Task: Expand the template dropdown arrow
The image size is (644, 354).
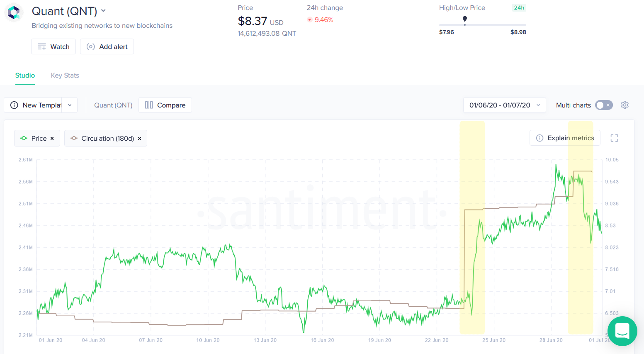Action: pyautogui.click(x=70, y=105)
